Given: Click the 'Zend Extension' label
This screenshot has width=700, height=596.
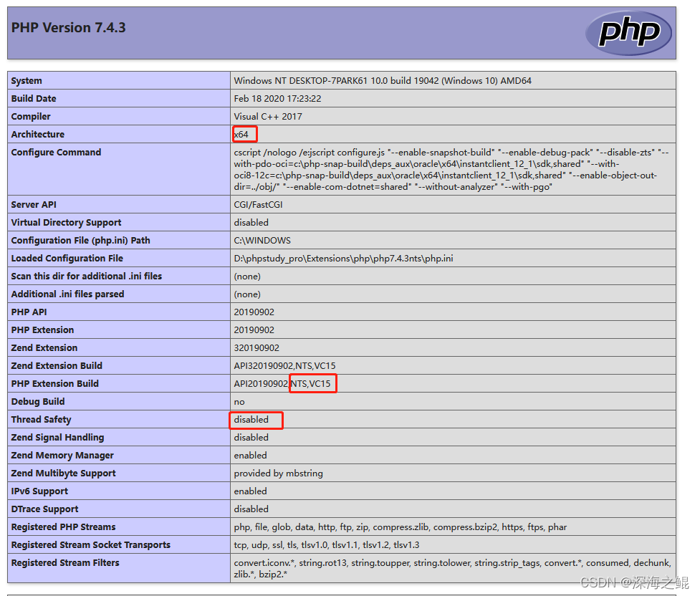Looking at the screenshot, I should 44,347.
